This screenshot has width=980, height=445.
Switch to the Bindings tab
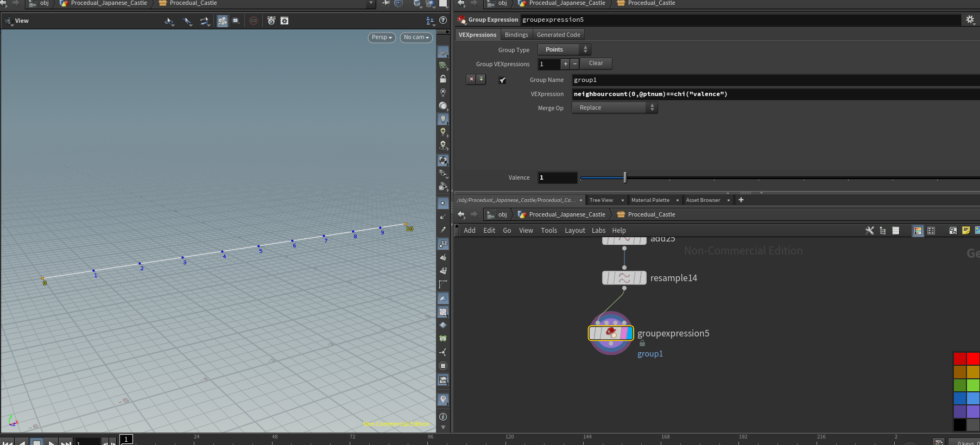[516, 35]
